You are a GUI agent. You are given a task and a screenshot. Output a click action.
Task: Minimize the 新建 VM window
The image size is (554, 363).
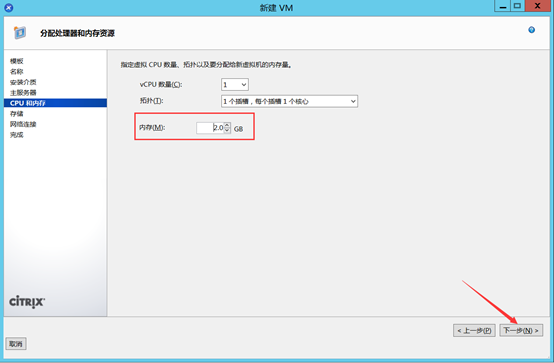[502, 6]
